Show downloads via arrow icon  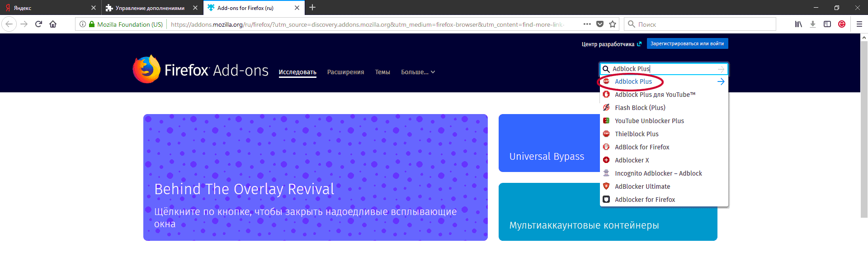tap(813, 24)
